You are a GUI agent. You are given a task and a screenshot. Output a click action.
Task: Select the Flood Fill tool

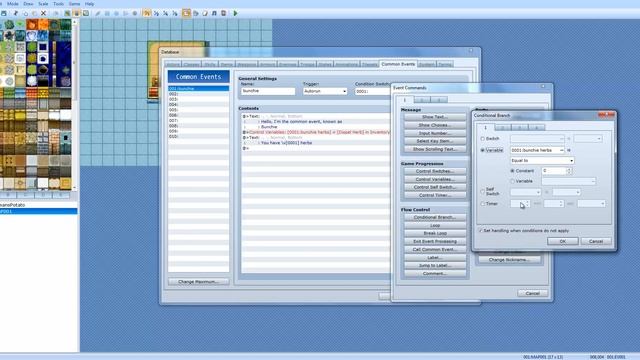(125, 13)
